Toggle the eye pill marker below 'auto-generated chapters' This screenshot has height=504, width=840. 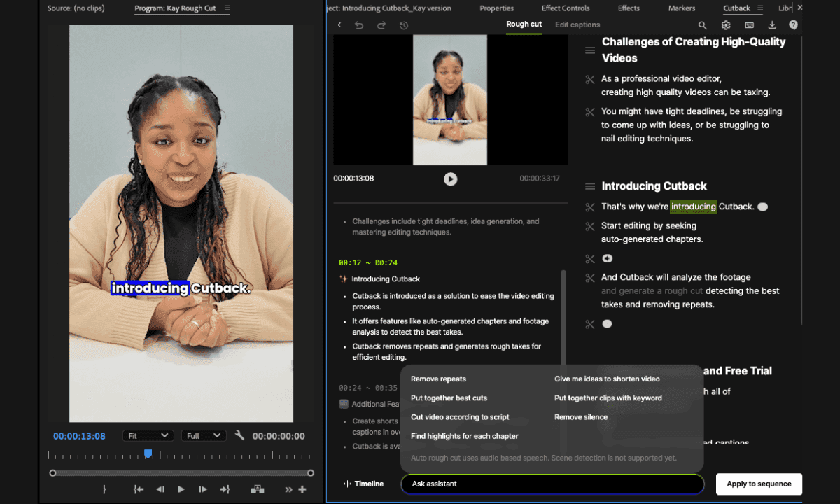click(608, 259)
